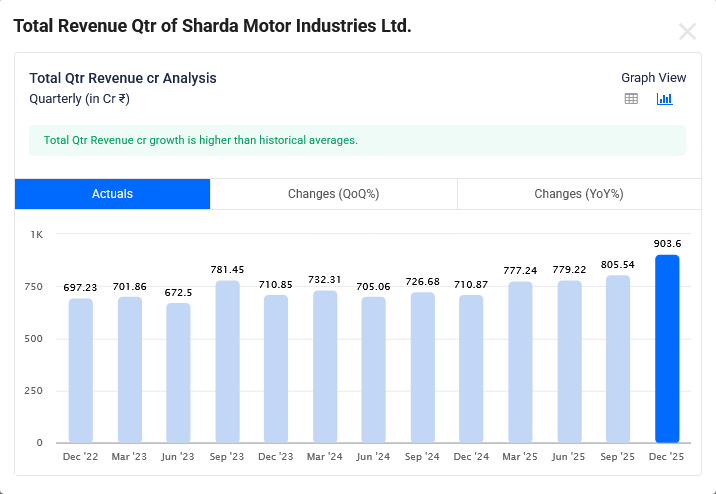716x494 pixels.
Task: Open the Actuals tab
Action: [x=112, y=194]
